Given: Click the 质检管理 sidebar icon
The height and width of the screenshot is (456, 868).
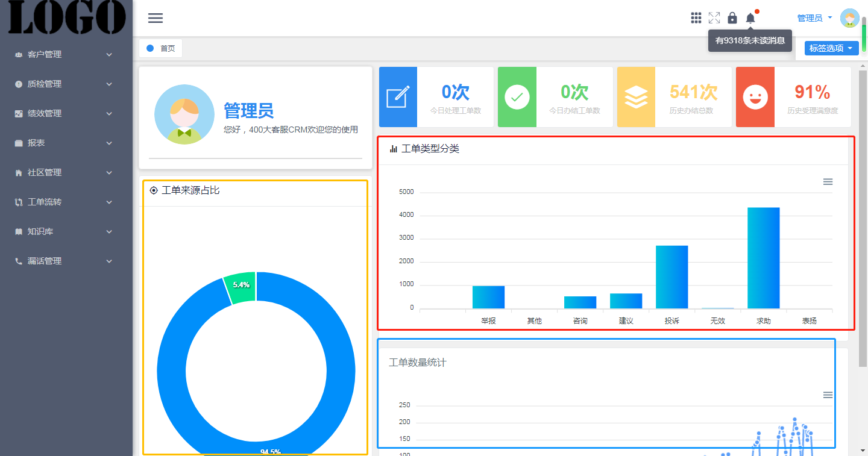Looking at the screenshot, I should pyautogui.click(x=19, y=84).
